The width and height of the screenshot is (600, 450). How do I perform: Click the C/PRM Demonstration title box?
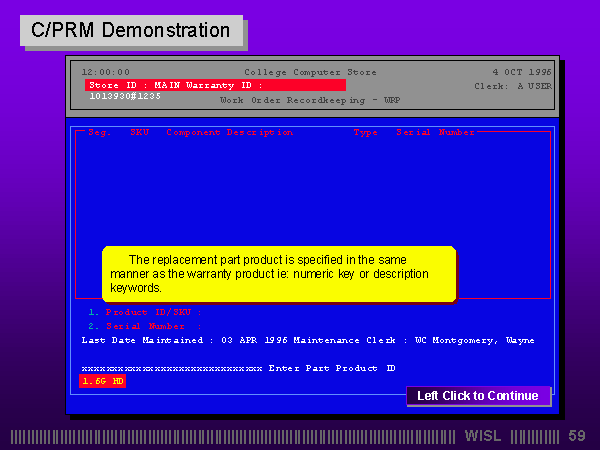tap(131, 30)
